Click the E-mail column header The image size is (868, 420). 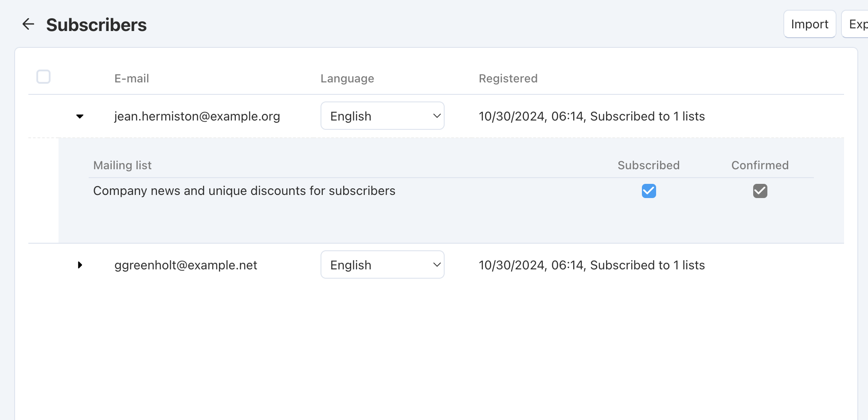(132, 78)
